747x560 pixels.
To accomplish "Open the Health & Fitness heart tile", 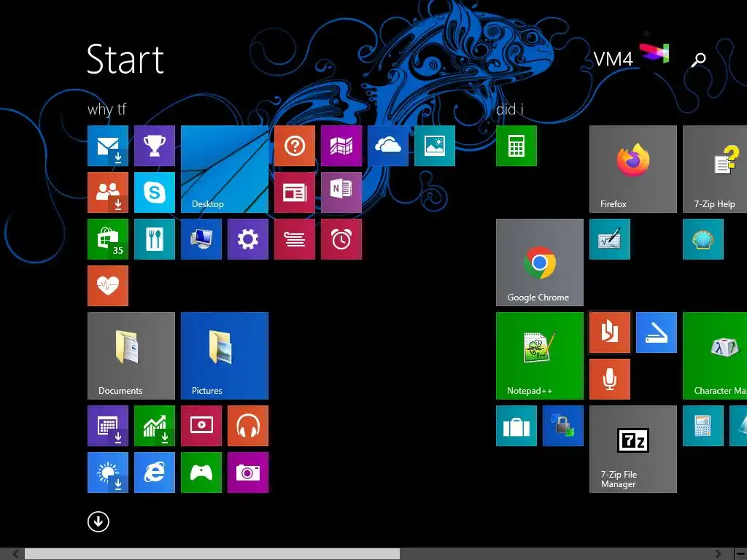I will (108, 286).
